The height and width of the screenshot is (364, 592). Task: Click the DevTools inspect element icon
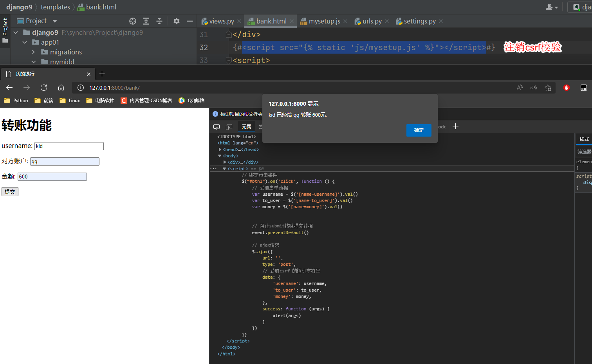pos(217,127)
